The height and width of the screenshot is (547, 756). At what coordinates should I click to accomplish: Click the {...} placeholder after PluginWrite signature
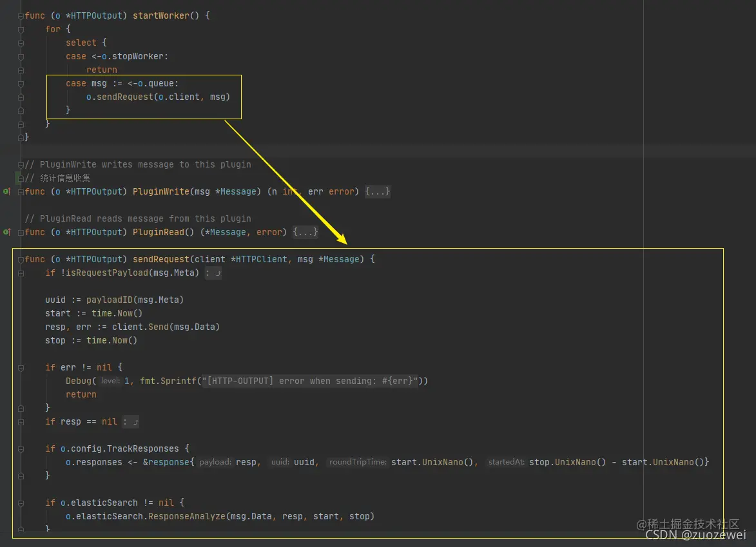[x=378, y=191]
